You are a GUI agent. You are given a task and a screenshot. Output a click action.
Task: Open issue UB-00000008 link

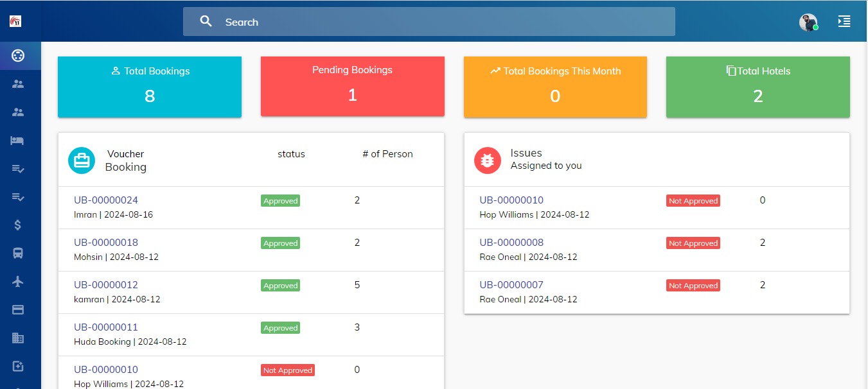pyautogui.click(x=511, y=243)
